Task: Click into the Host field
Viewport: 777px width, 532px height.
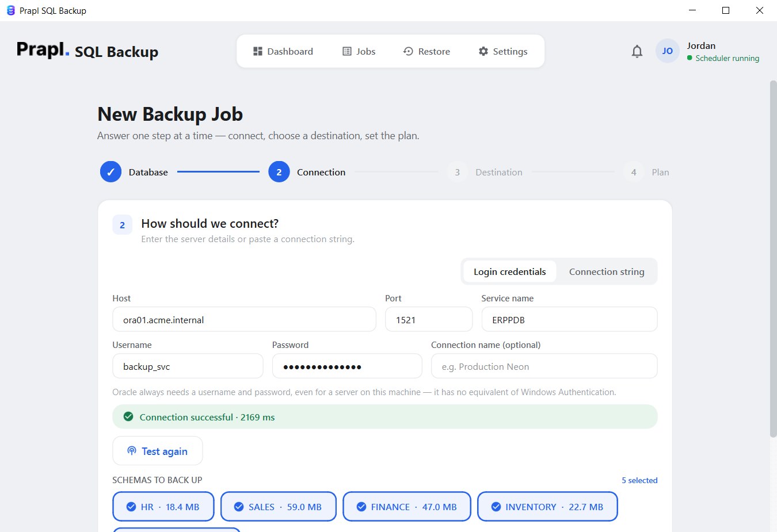Action: (244, 319)
